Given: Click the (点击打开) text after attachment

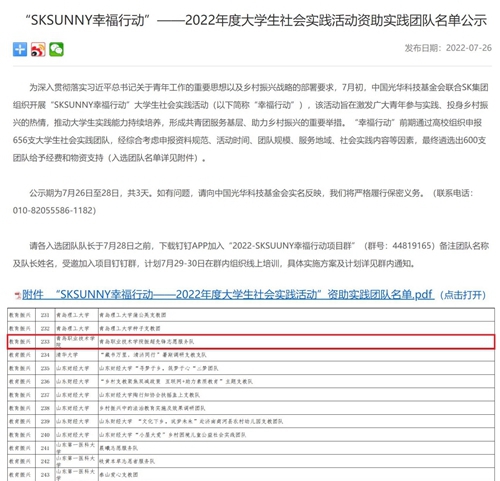Looking at the screenshot, I should click(x=463, y=295).
